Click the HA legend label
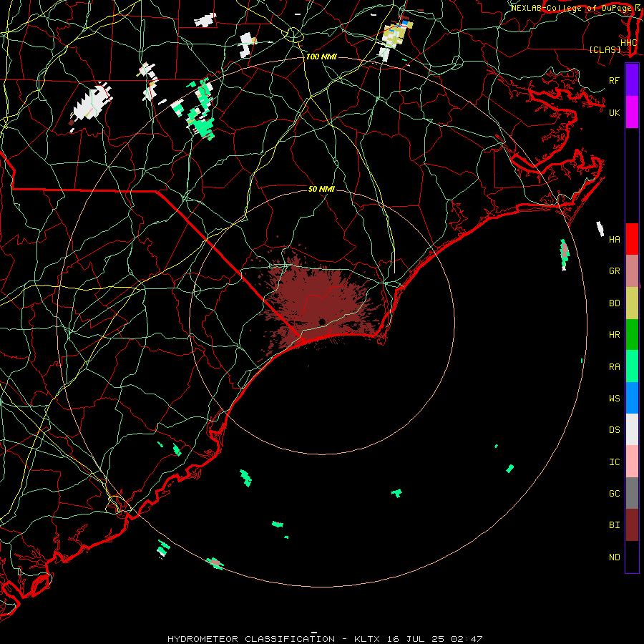The height and width of the screenshot is (644, 644). coord(615,240)
